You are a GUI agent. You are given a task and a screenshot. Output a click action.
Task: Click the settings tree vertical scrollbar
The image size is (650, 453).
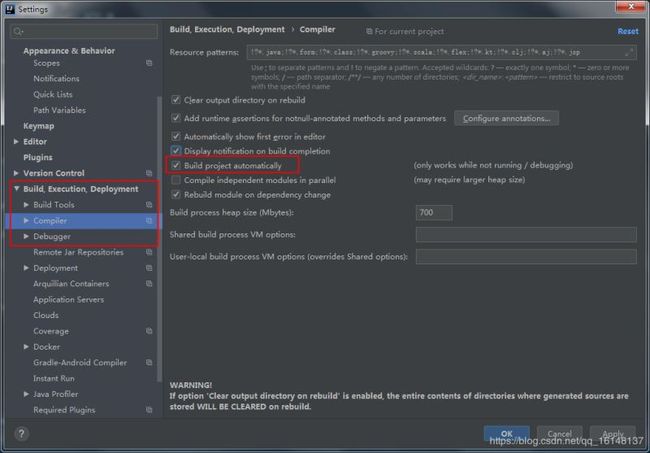click(x=160, y=238)
